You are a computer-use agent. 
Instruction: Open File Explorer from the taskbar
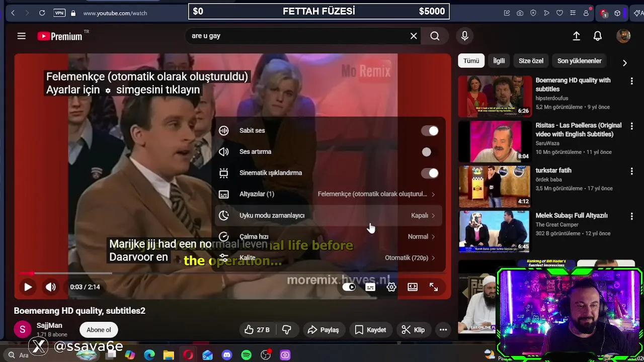(x=169, y=355)
